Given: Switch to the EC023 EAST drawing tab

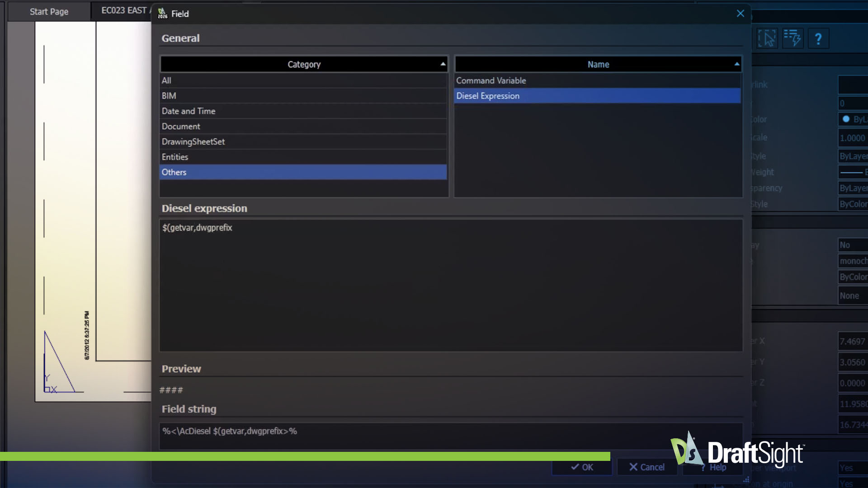Looking at the screenshot, I should (x=122, y=11).
